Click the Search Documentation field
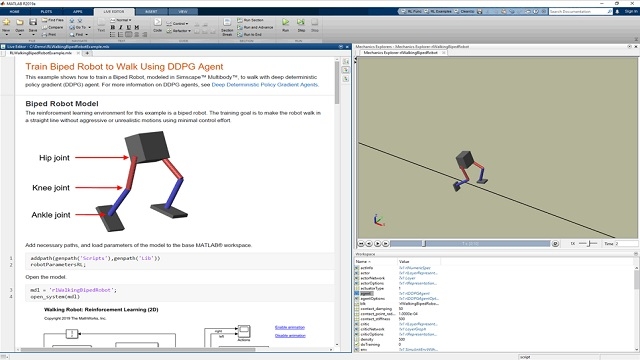The width and height of the screenshot is (640, 360). click(580, 11)
